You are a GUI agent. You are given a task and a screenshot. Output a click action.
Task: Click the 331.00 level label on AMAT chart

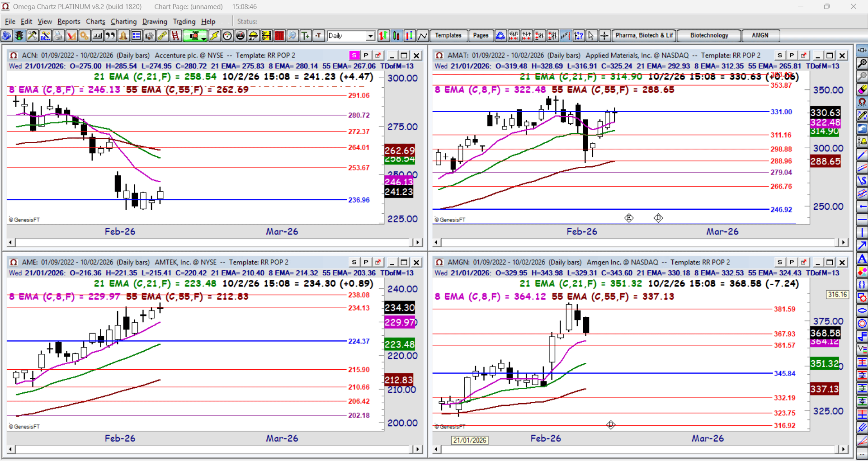click(781, 112)
